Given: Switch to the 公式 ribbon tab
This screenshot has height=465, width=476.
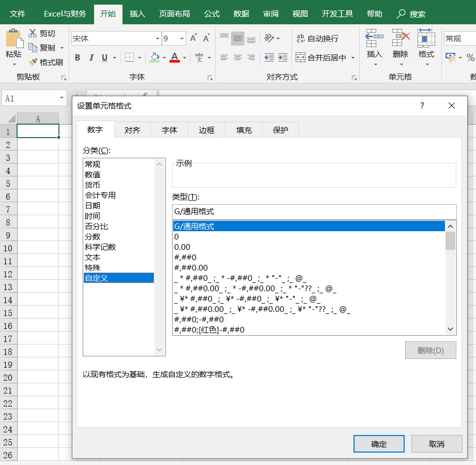Looking at the screenshot, I should point(211,14).
